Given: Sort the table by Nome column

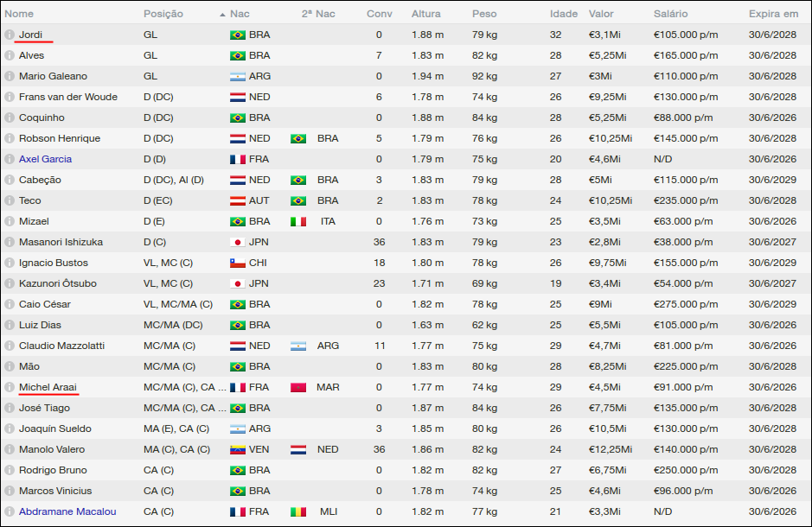Looking at the screenshot, I should (19, 14).
